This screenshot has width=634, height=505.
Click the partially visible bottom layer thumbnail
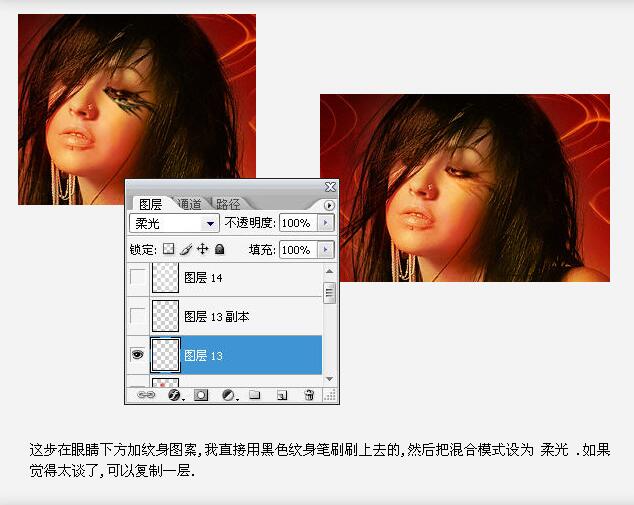pos(165,382)
